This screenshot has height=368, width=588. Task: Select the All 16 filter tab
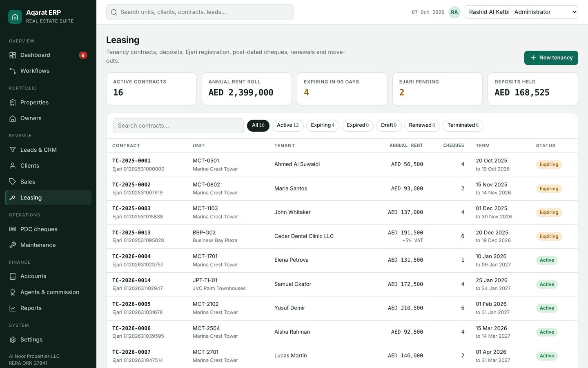258,126
